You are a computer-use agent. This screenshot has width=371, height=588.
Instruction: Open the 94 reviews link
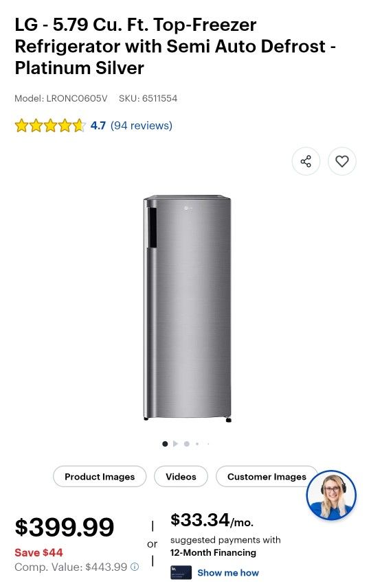(142, 126)
